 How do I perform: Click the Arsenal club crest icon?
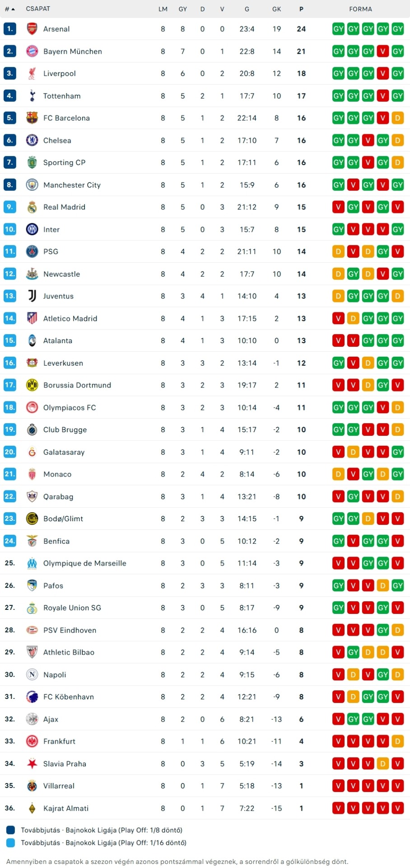[x=32, y=29]
